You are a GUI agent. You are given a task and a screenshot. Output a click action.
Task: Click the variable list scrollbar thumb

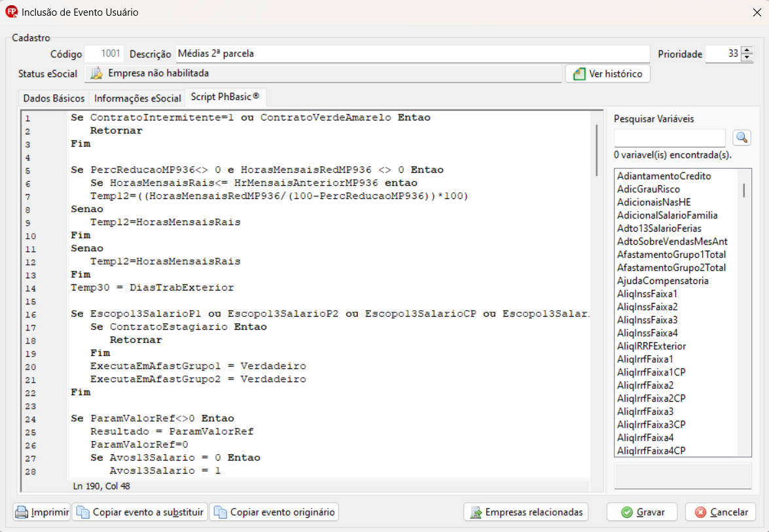[x=743, y=190]
